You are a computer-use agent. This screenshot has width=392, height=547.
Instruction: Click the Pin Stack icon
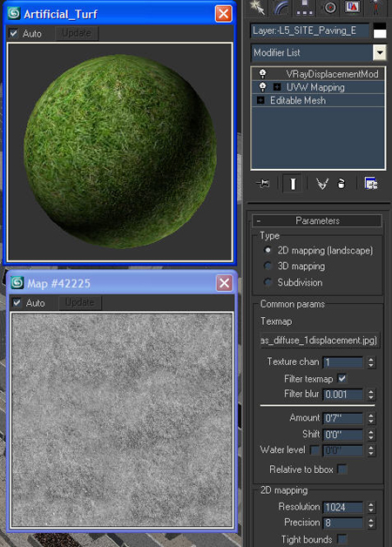pyautogui.click(x=262, y=183)
